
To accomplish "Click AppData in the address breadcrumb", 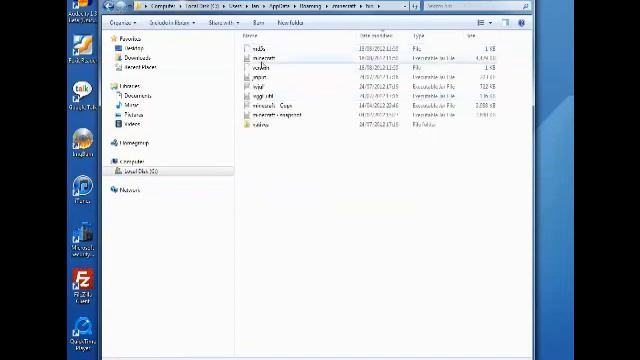I will [x=279, y=6].
